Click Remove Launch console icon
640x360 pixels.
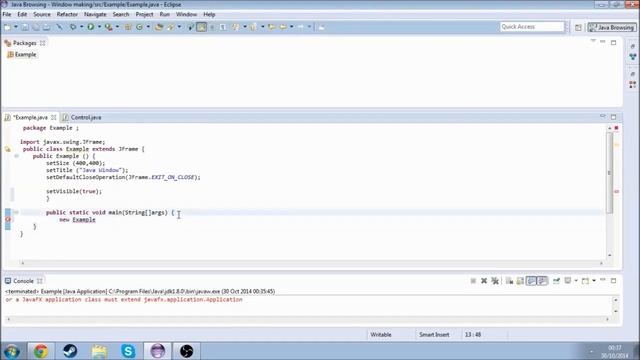click(x=484, y=281)
